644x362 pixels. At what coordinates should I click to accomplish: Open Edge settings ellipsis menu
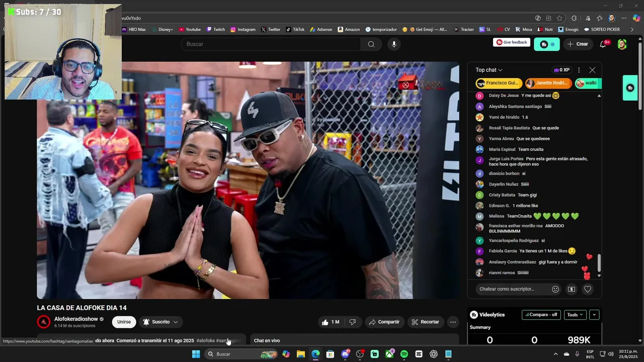click(x=624, y=18)
